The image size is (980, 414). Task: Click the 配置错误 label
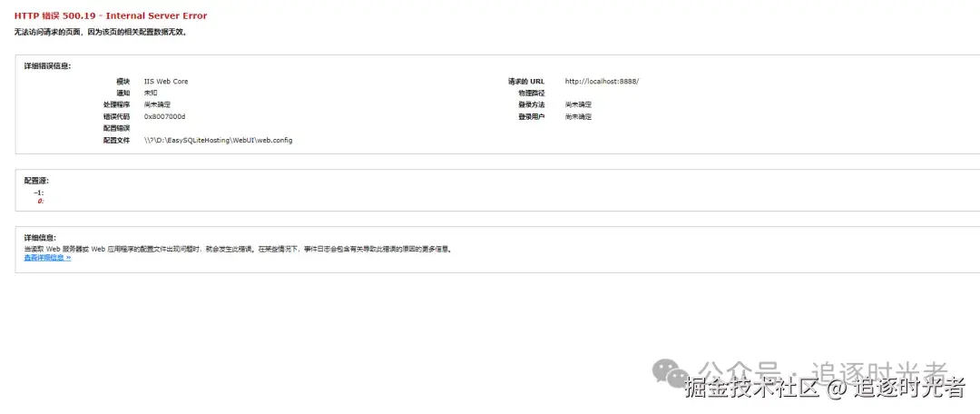pos(117,128)
